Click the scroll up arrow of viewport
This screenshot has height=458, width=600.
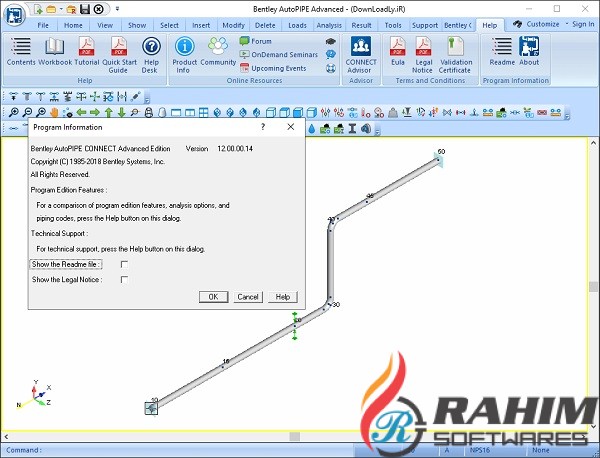point(593,143)
